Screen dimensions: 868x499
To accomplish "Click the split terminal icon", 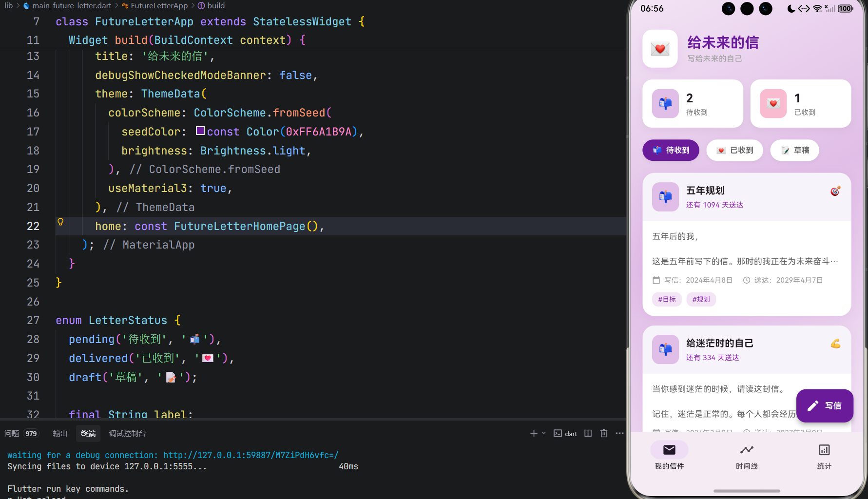I will pyautogui.click(x=588, y=433).
